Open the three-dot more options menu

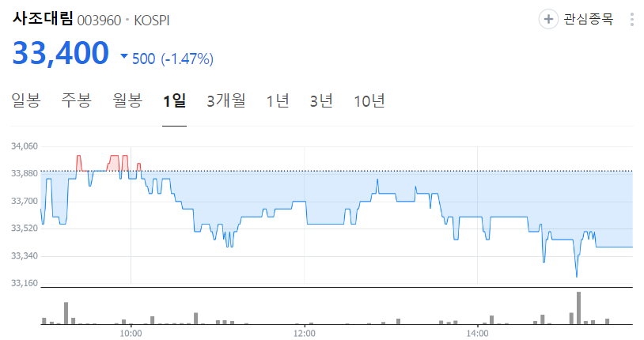coord(631,19)
